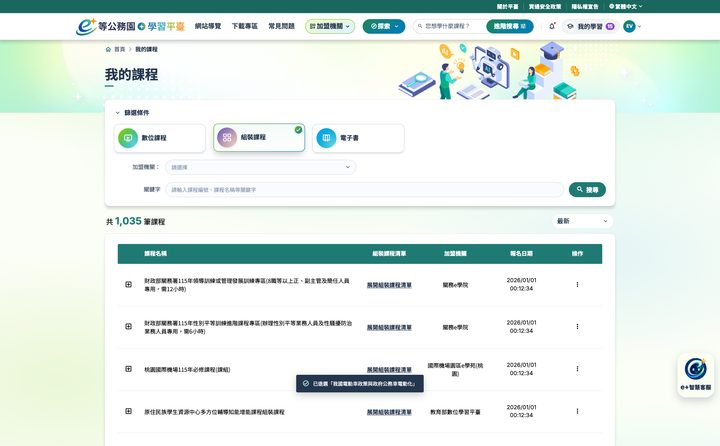Image resolution: width=720 pixels, height=446 pixels.
Task: Toggle the 電子書 filter card
Action: tap(358, 138)
